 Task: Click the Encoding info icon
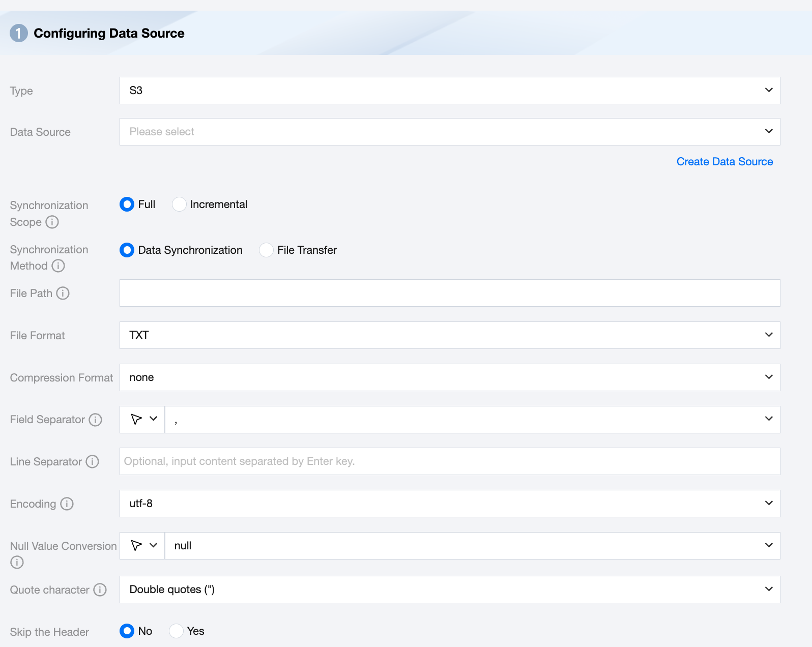tap(67, 504)
